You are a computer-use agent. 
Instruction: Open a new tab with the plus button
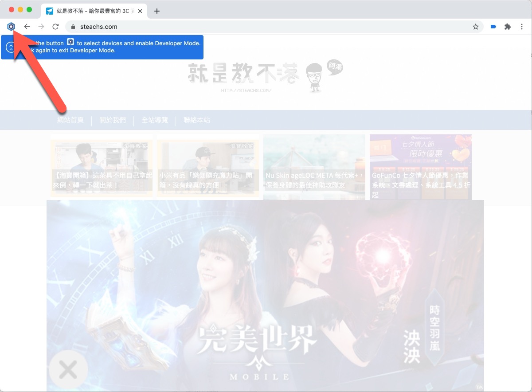click(x=156, y=11)
